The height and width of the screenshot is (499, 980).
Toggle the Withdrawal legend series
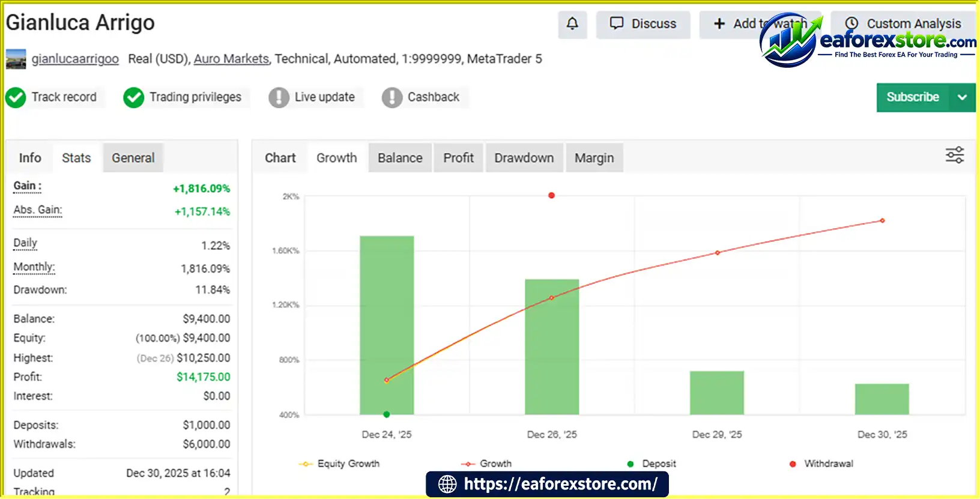point(821,464)
